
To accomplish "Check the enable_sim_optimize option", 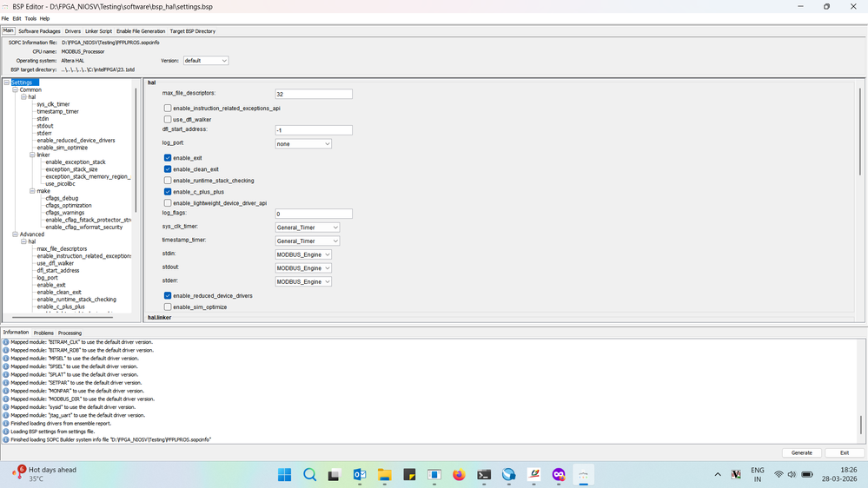I will coord(167,307).
